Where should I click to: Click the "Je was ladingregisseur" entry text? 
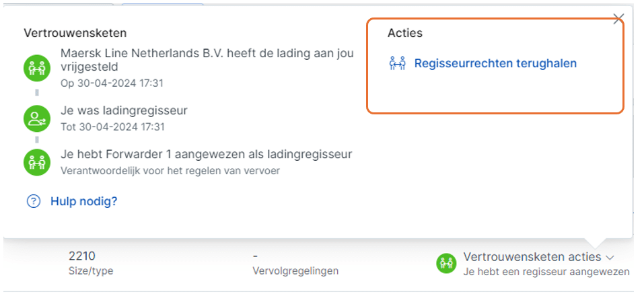click(x=124, y=110)
